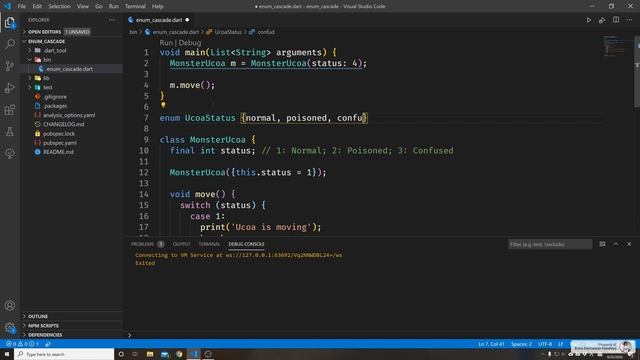640x360 pixels.
Task: Open the Help menu
Action: pyautogui.click(x=158, y=6)
